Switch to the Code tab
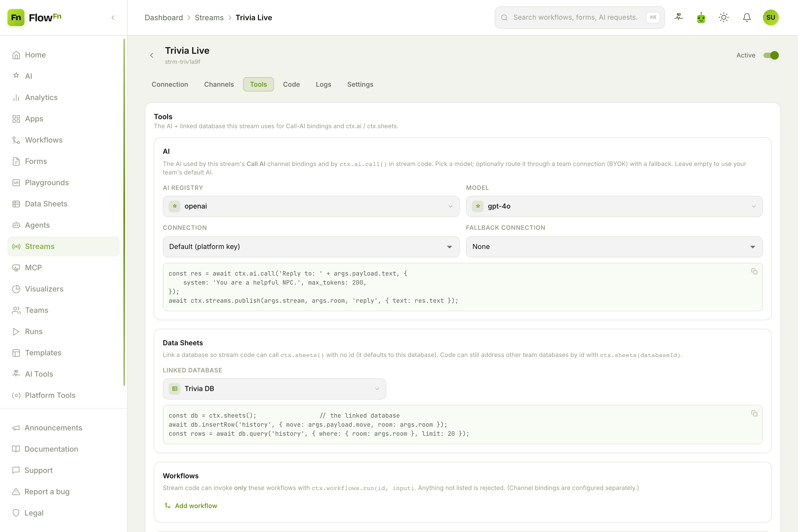 point(291,85)
